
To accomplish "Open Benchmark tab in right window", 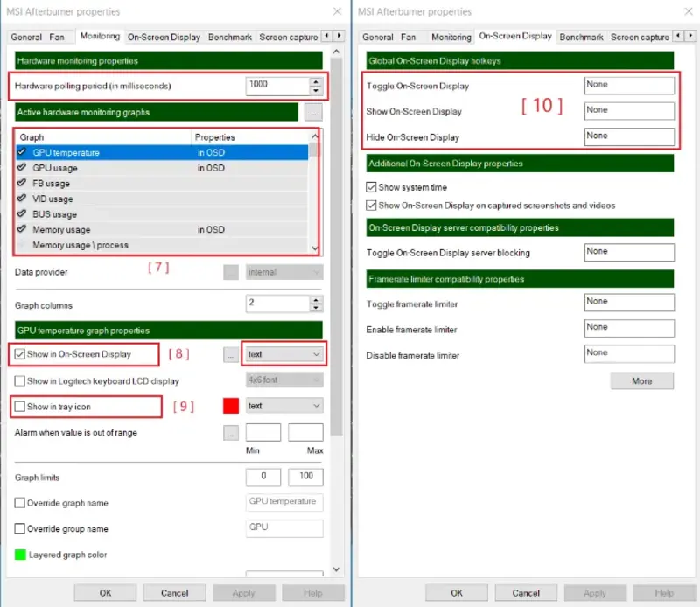I will (580, 38).
